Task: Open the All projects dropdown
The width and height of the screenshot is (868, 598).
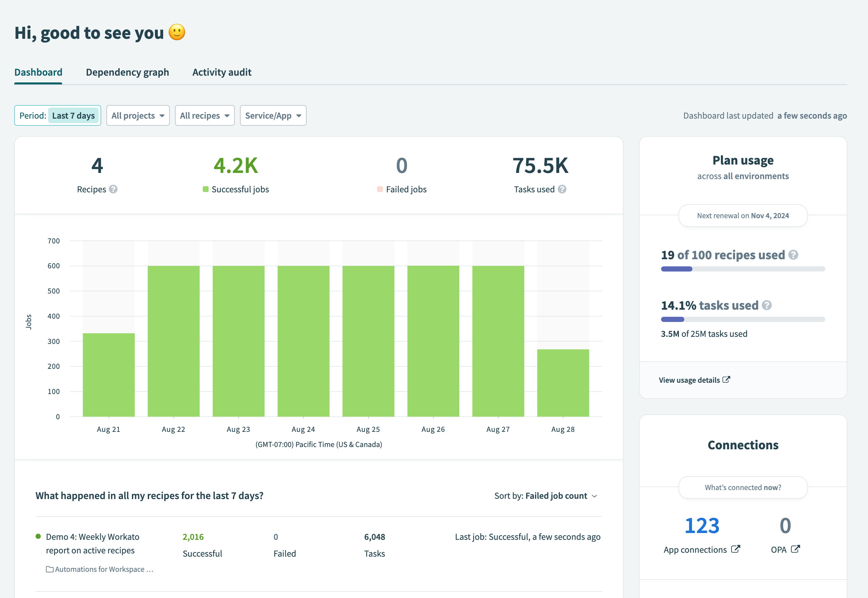Action: pos(138,115)
